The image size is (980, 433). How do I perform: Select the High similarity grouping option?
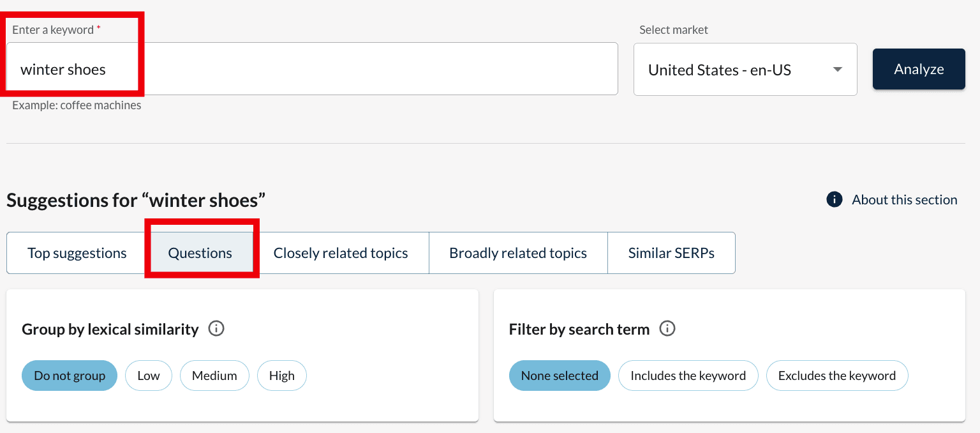click(281, 376)
